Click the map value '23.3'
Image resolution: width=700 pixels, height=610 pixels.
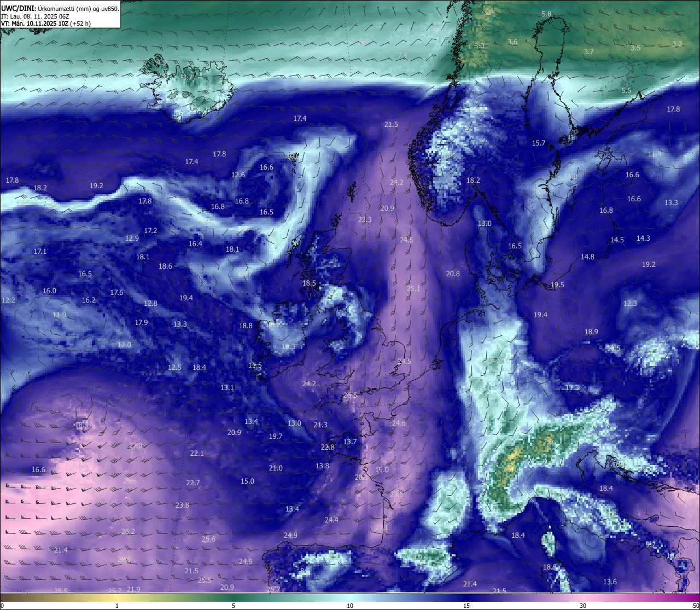(x=365, y=220)
